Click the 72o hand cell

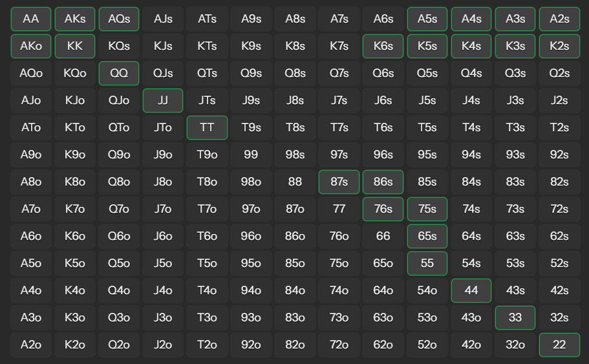[x=339, y=345]
